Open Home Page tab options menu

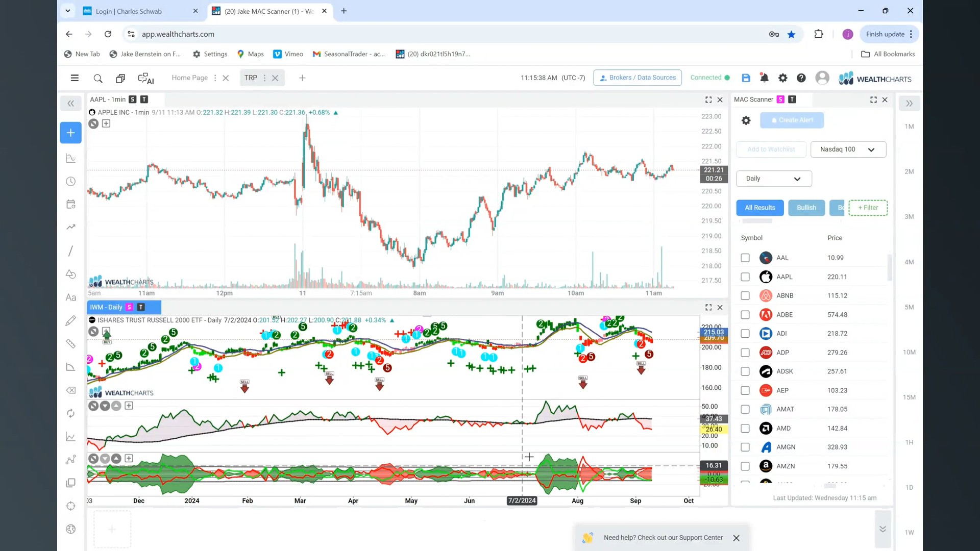[215, 78]
